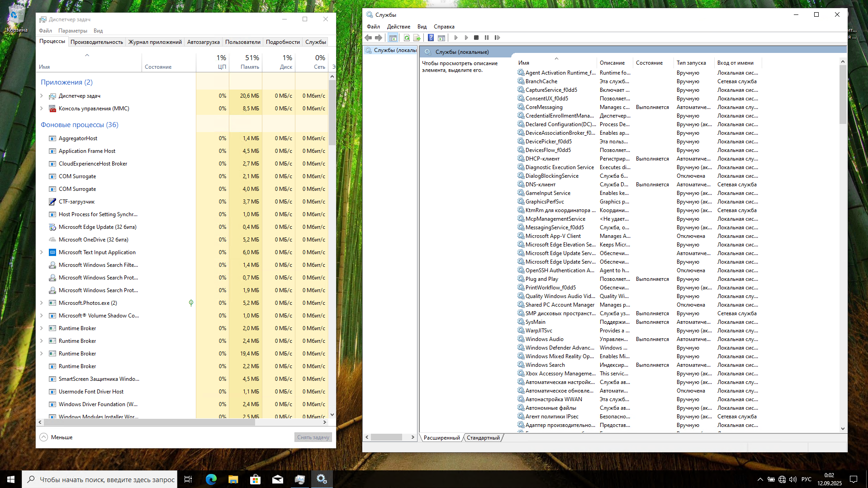Open the Автозагрузка tab
868x488 pixels.
click(x=204, y=42)
